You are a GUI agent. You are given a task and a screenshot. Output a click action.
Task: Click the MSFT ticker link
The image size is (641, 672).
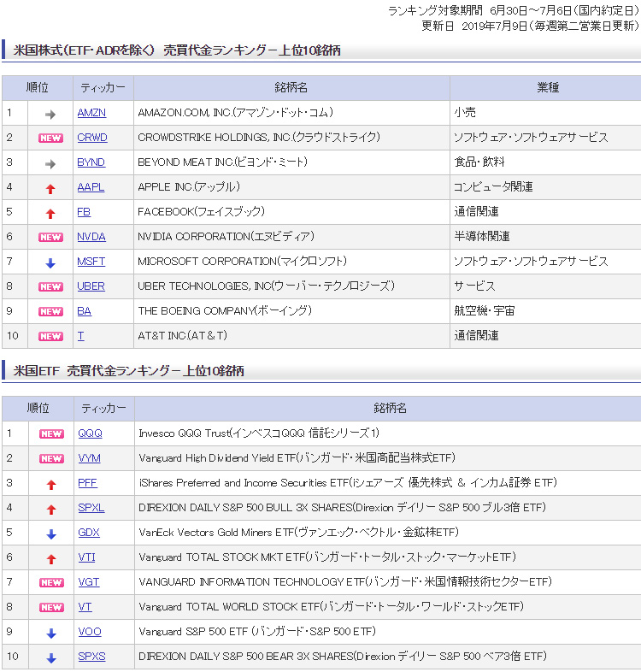tap(91, 262)
